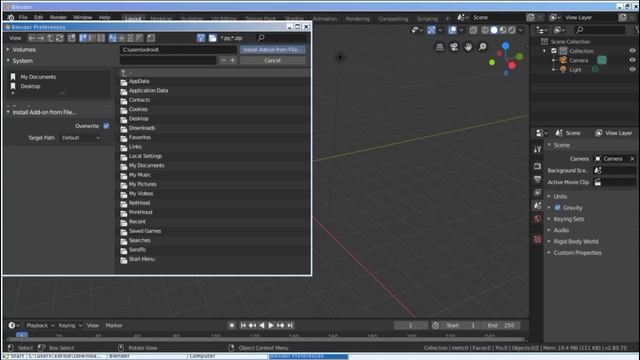Decrement the file name number
This screenshot has height=360, width=640.
point(223,60)
